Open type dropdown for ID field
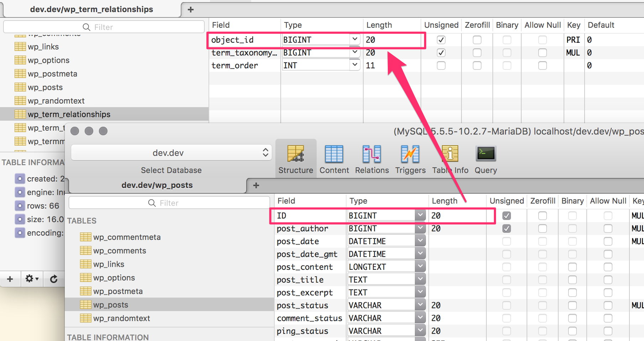The image size is (644, 341). point(420,215)
